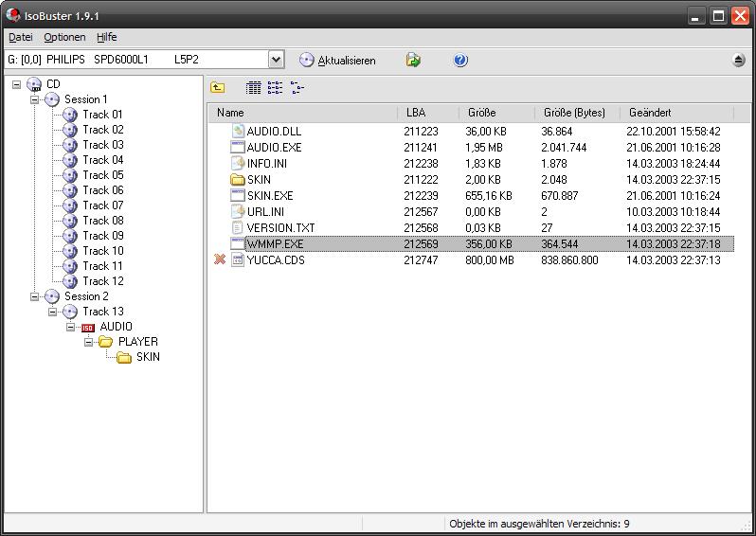The width and height of the screenshot is (756, 536).
Task: Select the CD disc icon in tree
Action: [34, 84]
